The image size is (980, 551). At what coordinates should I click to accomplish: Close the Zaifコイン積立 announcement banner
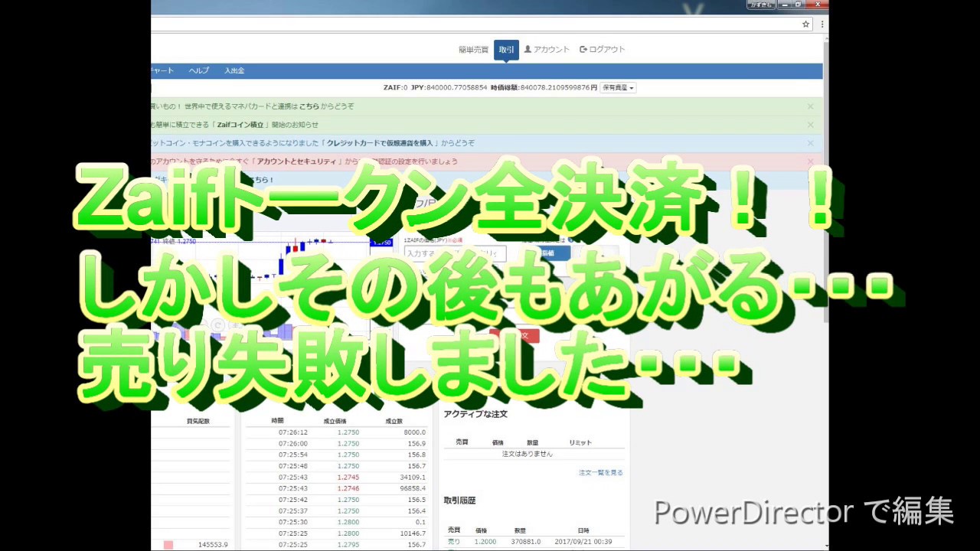coord(810,125)
